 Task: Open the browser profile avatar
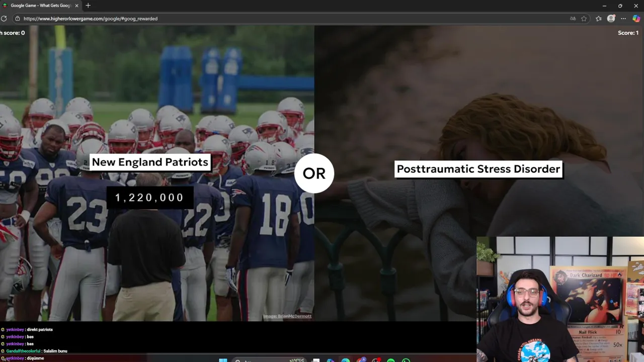pos(611,19)
